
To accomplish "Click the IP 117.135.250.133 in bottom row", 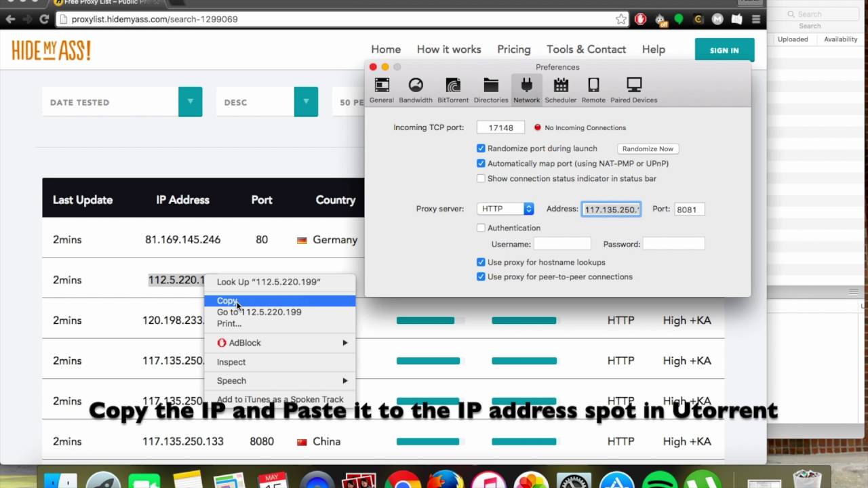I will [x=182, y=441].
